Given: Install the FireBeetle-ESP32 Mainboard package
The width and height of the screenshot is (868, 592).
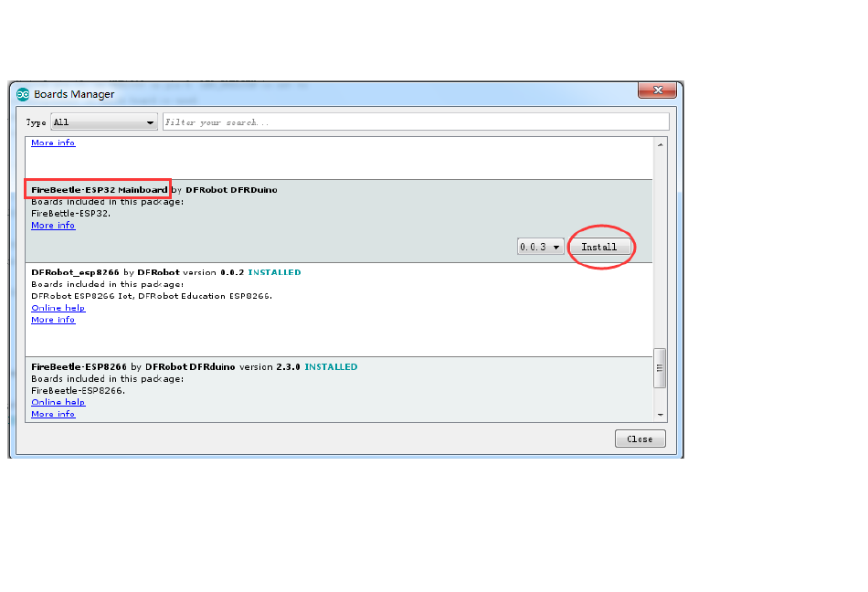Looking at the screenshot, I should [x=599, y=247].
